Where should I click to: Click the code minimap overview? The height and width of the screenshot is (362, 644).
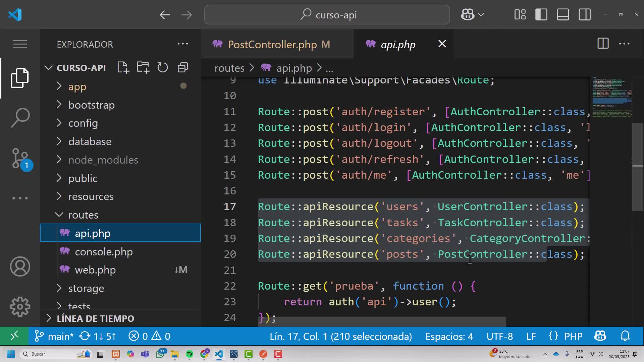click(612, 97)
